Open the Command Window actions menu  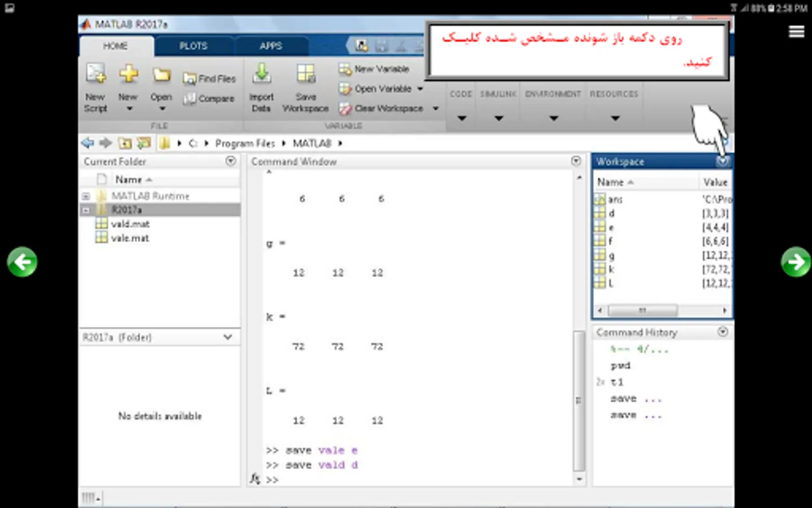coord(576,161)
